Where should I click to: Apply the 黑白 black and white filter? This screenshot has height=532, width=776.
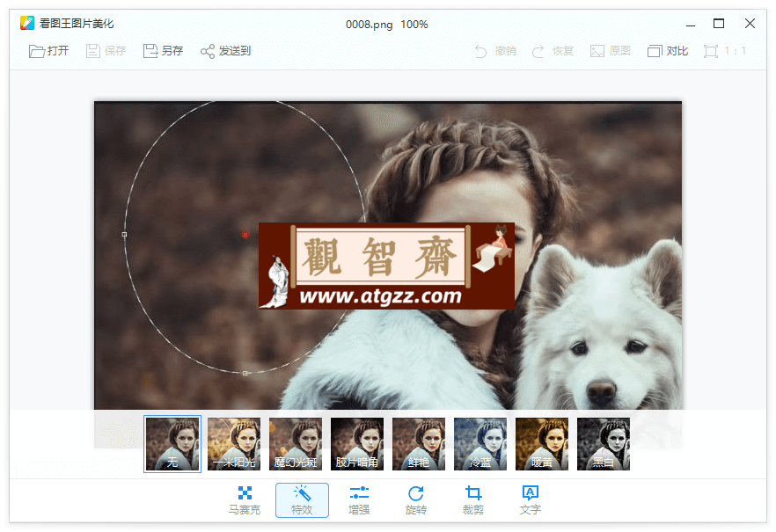[x=604, y=444]
